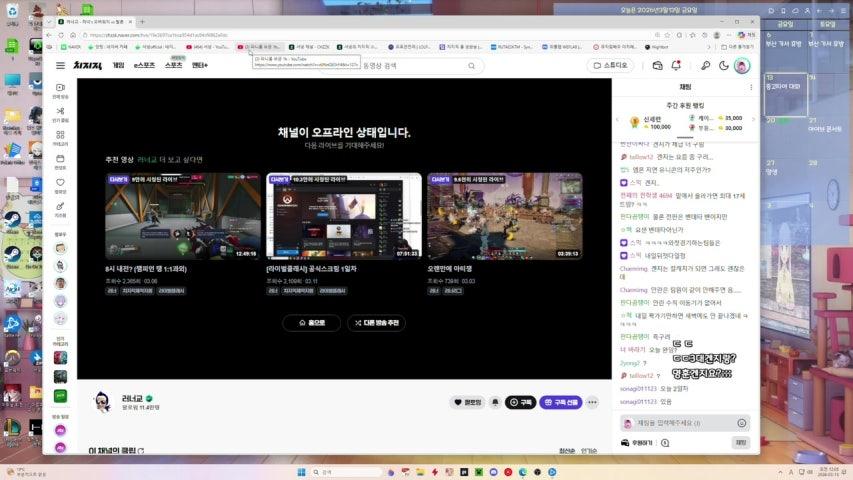Open the heart following sidebar icon

tap(60, 186)
